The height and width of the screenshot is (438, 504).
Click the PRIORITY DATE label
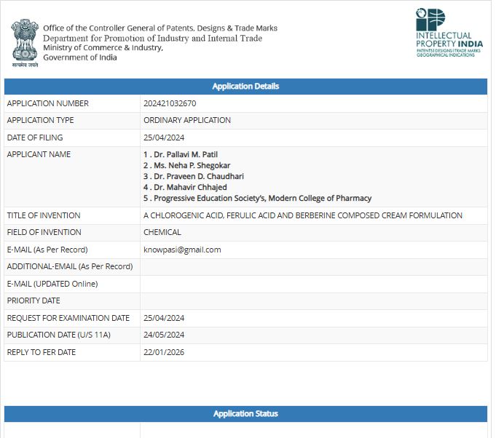pos(34,300)
